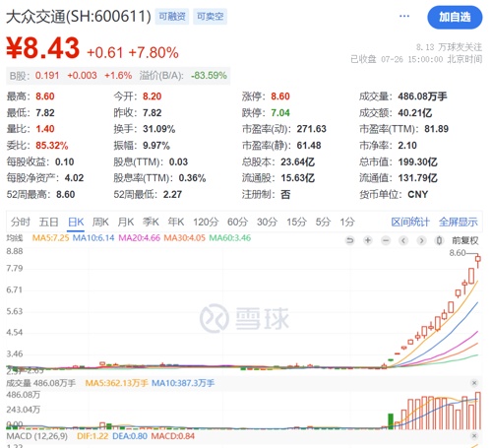
Task: Select the 月K monthly chart tab
Action: [126, 222]
